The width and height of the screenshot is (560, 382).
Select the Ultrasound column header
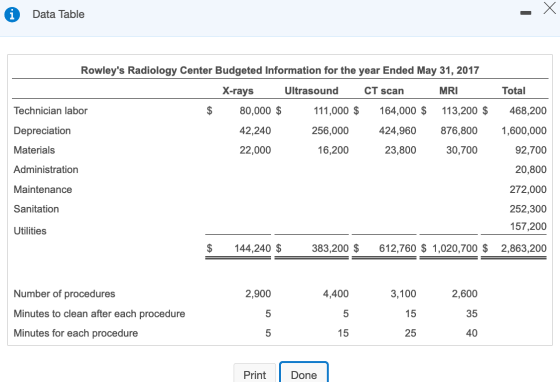pyautogui.click(x=311, y=91)
